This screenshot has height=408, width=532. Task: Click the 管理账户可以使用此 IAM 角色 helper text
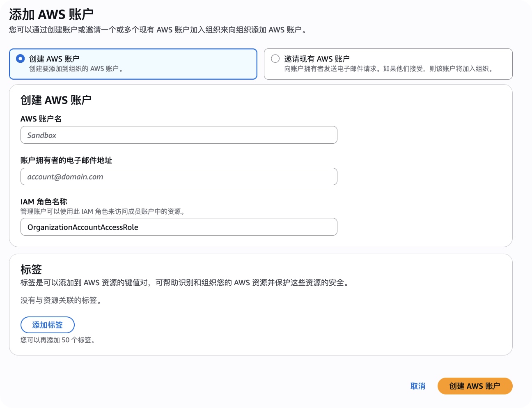pos(103,211)
